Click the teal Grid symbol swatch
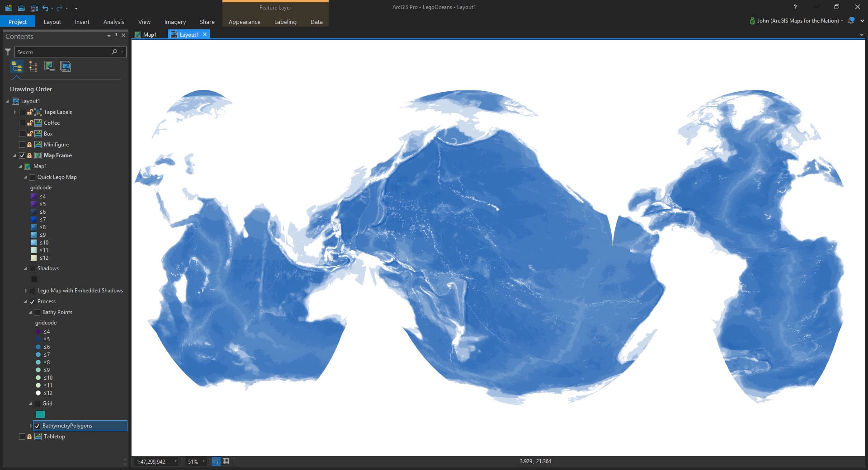The image size is (868, 470). (x=40, y=414)
